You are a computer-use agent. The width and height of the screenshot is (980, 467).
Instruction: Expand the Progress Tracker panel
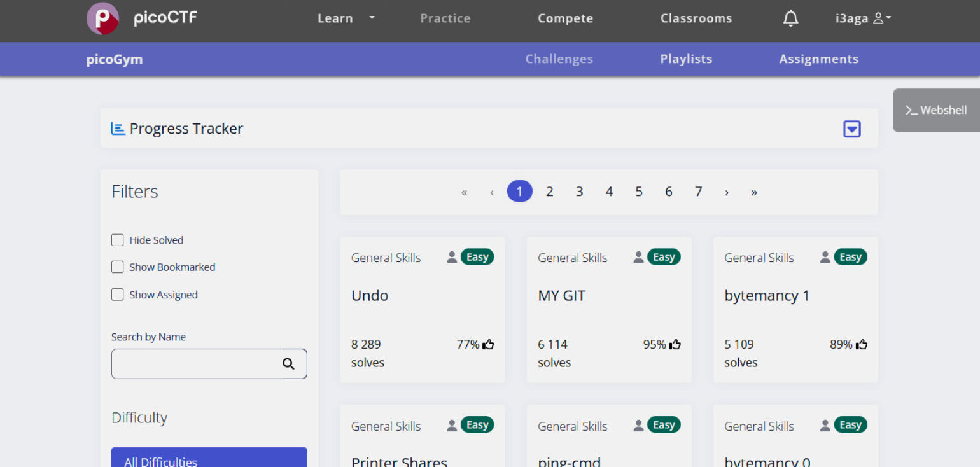(851, 129)
